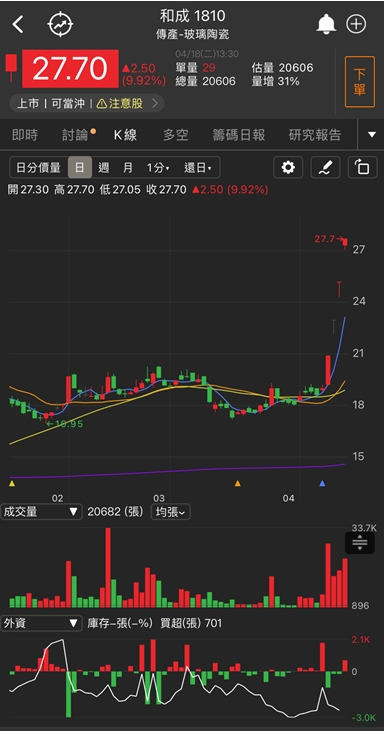Expand more tabs with down triangle
Screen dimensions: 384x731
pos(371,135)
